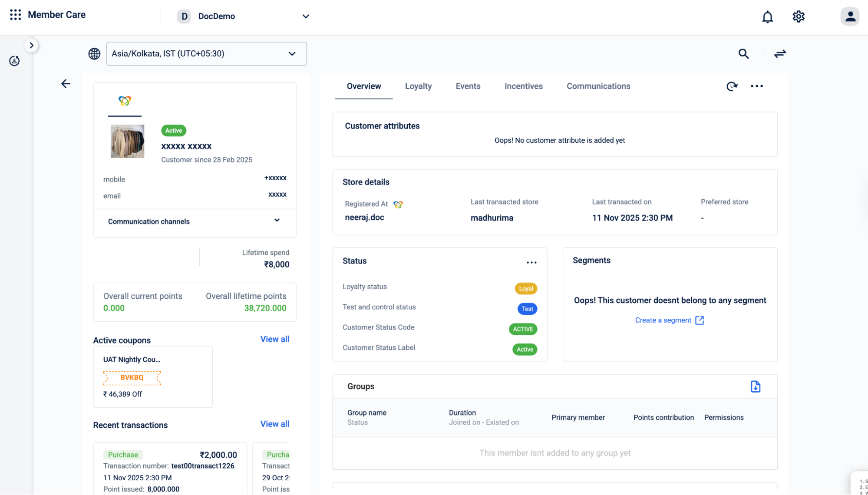Open the DocDemo organization dropdown

[x=243, y=16]
